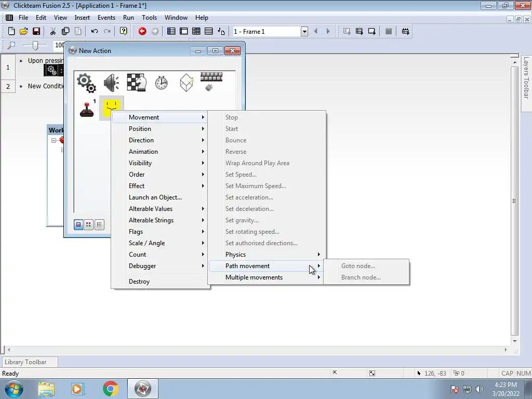Select the Storyboard Controls chess icon
Viewport: 532px width, 399px height.
click(137, 82)
